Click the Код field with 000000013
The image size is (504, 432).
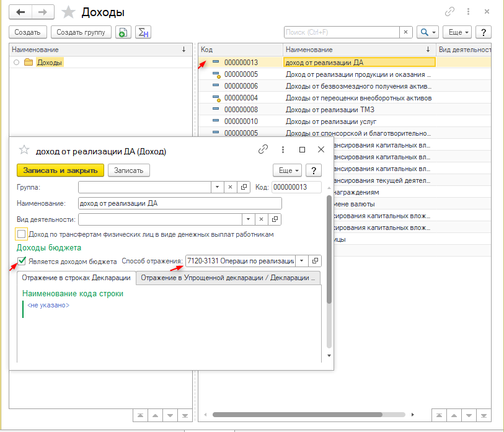[296, 187]
